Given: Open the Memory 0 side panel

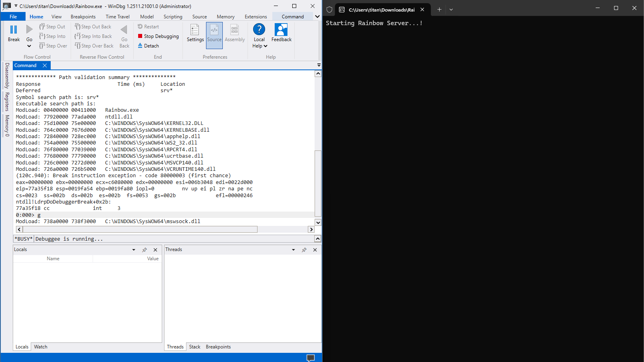Looking at the screenshot, I should [x=7, y=126].
